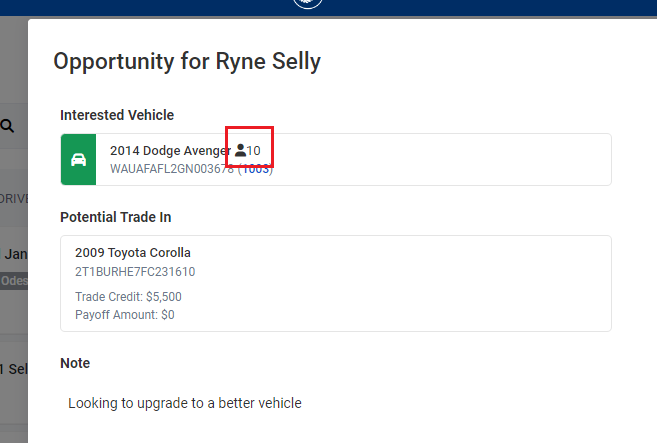Click the interested viewers count 10
Image resolution: width=657 pixels, height=443 pixels.
253,150
